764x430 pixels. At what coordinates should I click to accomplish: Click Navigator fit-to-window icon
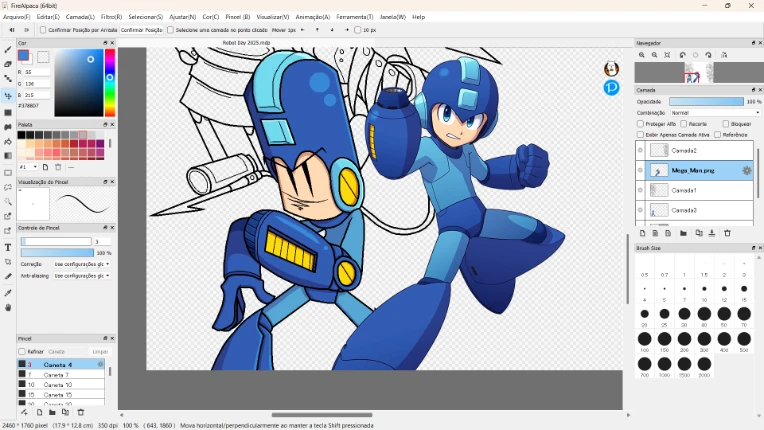coord(667,55)
